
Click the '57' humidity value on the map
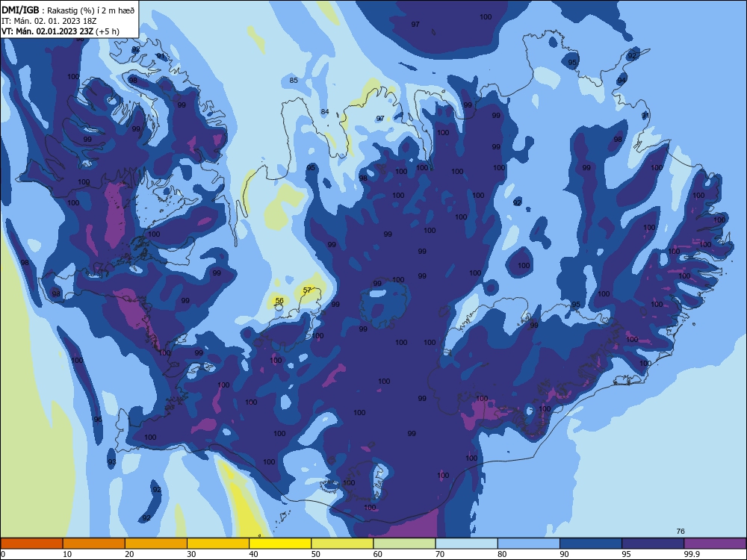307,290
